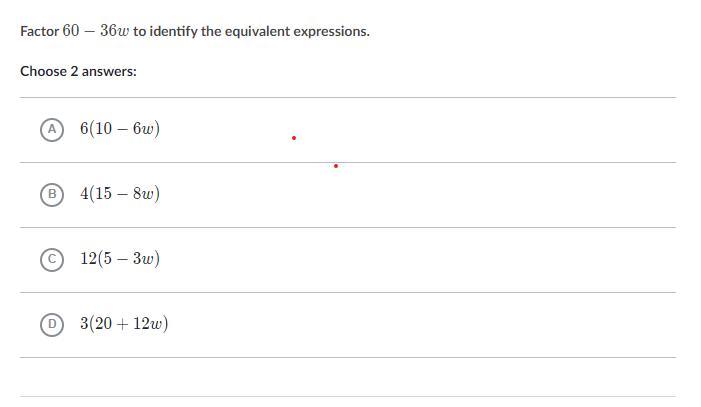
Task: Choose the expression 12(5 − 3w)
Action: pyautogui.click(x=120, y=259)
